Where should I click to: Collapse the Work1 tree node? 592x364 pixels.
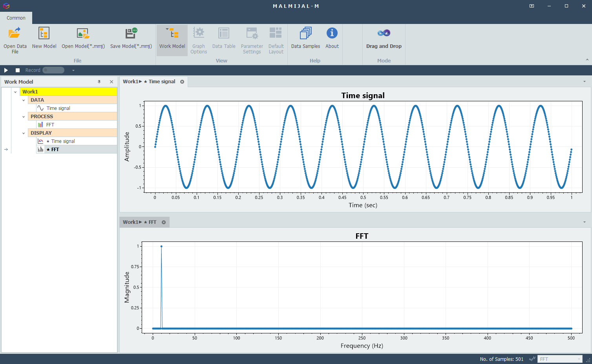tap(15, 92)
